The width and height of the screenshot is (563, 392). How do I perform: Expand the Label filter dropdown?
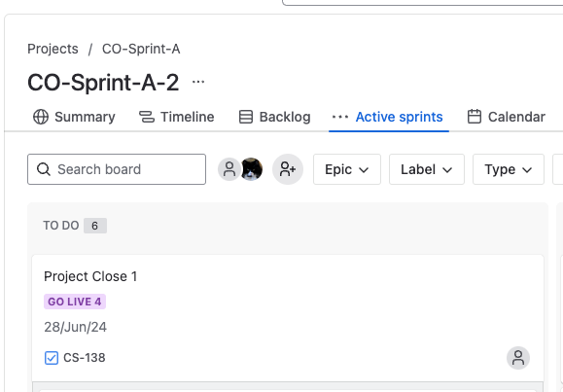(x=427, y=169)
